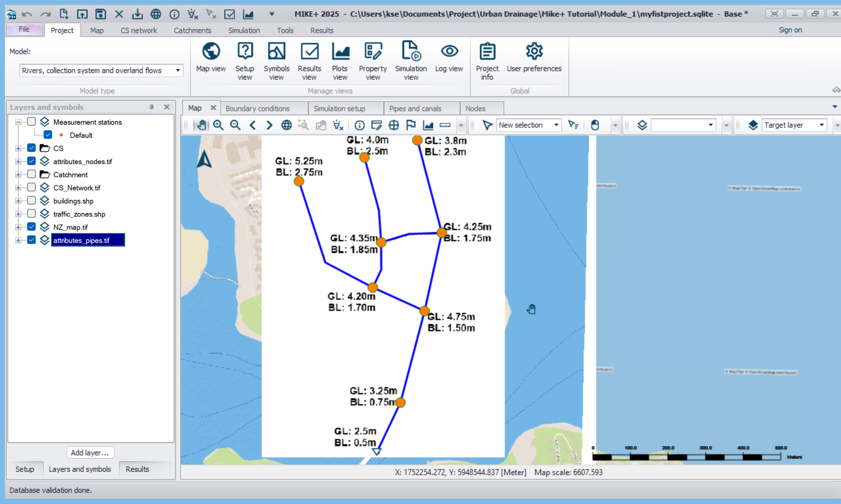Click the map Info tool icon
The image size is (841, 504).
pyautogui.click(x=359, y=125)
